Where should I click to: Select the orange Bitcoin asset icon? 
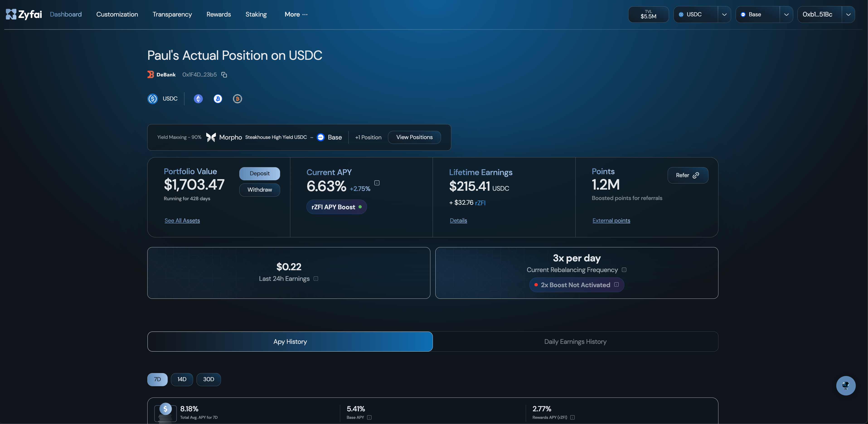(238, 99)
